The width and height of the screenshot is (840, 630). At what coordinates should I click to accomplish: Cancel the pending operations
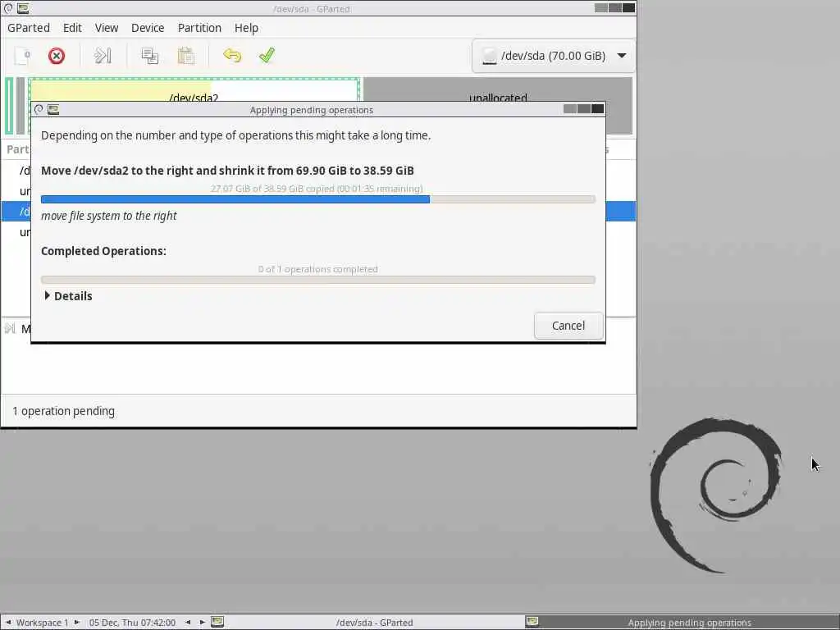(x=568, y=326)
